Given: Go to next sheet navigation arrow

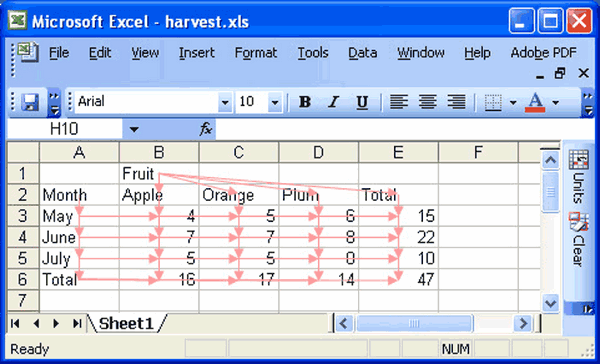Looking at the screenshot, I should 56,324.
